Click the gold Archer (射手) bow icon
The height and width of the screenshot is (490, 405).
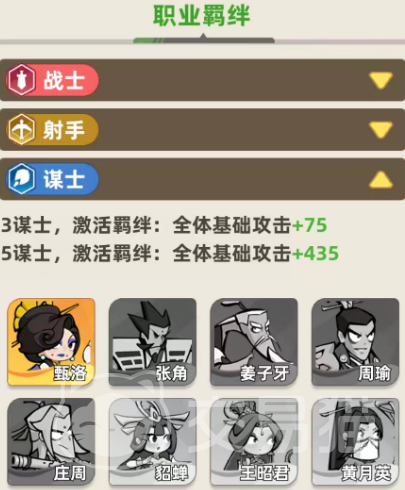pyautogui.click(x=22, y=129)
